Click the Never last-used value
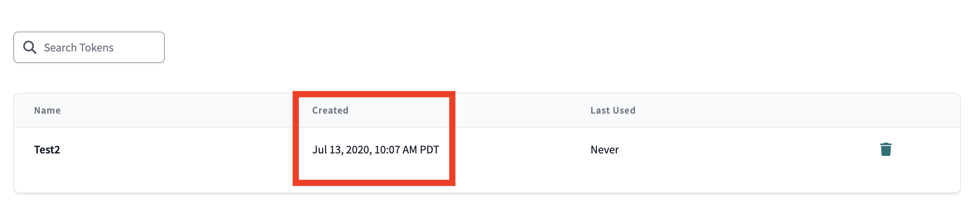 tap(604, 150)
